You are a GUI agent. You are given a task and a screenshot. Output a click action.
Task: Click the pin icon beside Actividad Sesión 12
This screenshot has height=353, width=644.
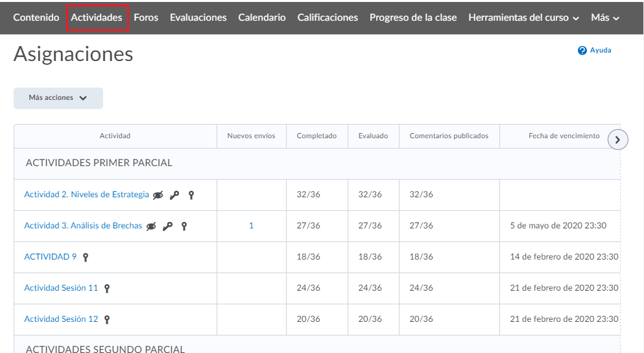click(107, 319)
